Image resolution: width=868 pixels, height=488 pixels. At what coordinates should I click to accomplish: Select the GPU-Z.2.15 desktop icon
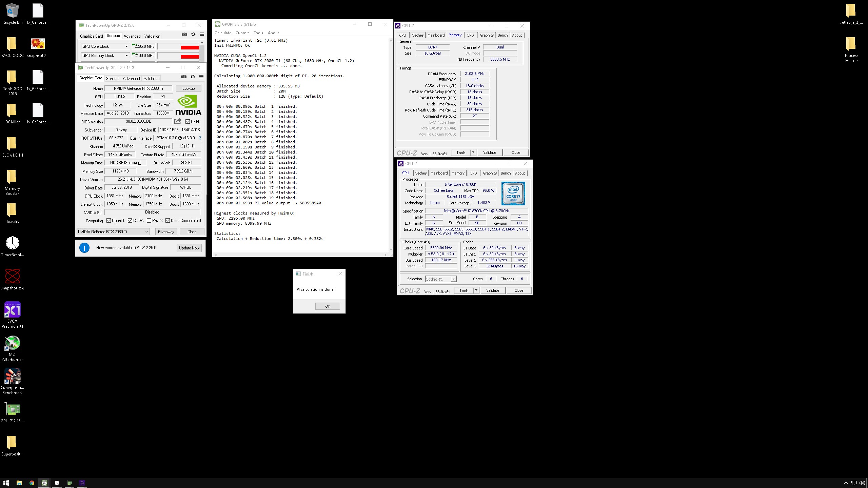(13, 413)
